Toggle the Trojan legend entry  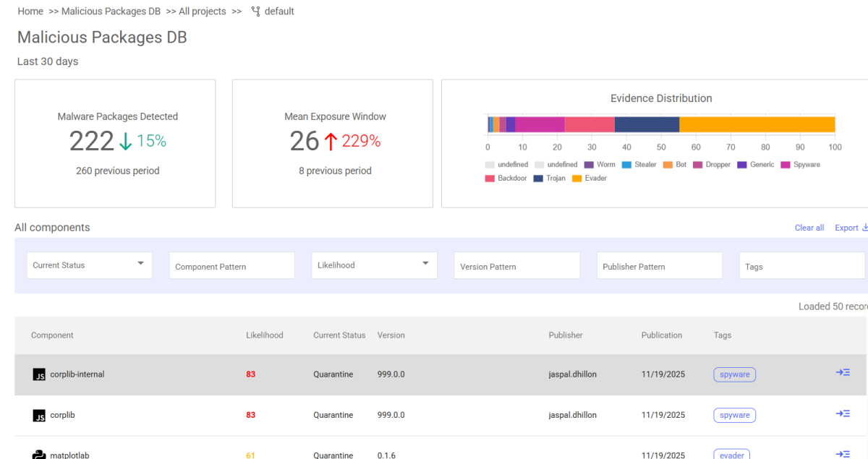(x=550, y=178)
